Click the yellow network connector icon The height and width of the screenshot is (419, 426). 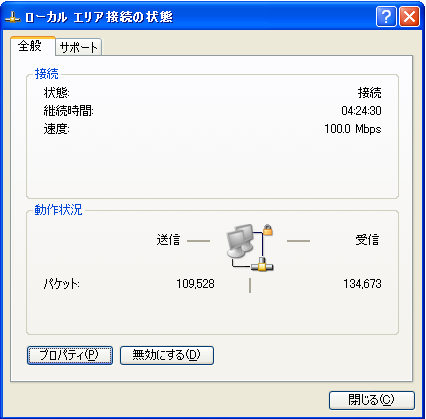click(262, 264)
